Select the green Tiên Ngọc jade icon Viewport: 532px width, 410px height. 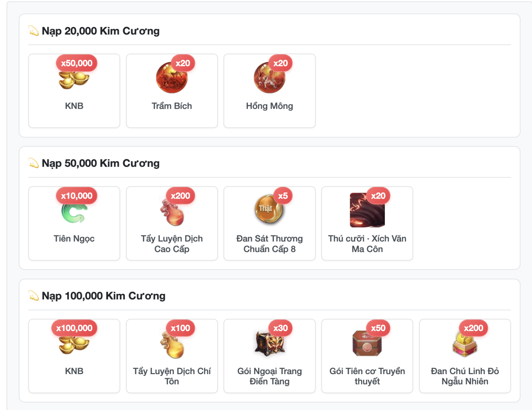(x=74, y=212)
